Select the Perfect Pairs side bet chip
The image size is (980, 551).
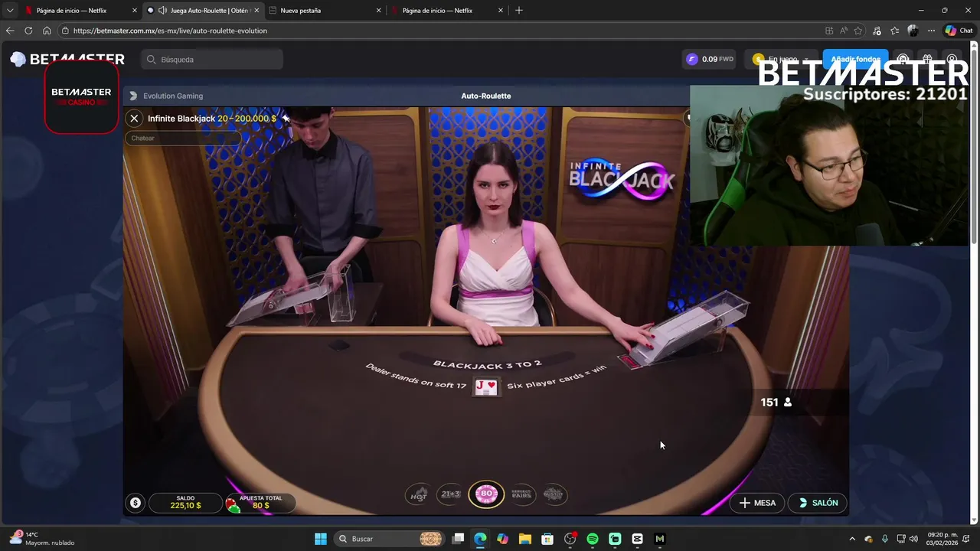[x=521, y=494]
